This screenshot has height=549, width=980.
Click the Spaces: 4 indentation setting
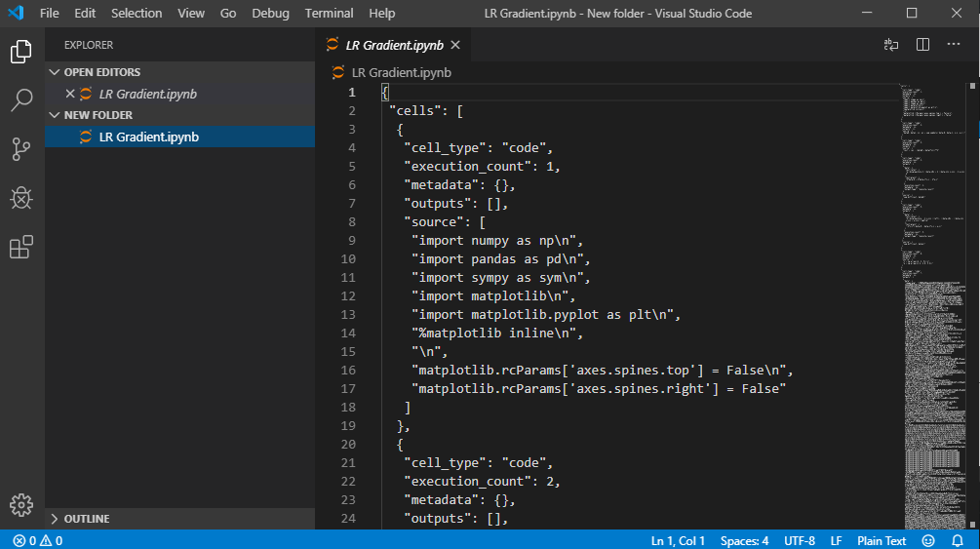point(744,540)
